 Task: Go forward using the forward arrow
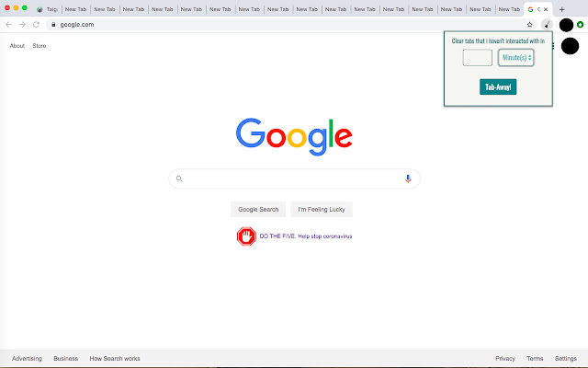(22, 25)
